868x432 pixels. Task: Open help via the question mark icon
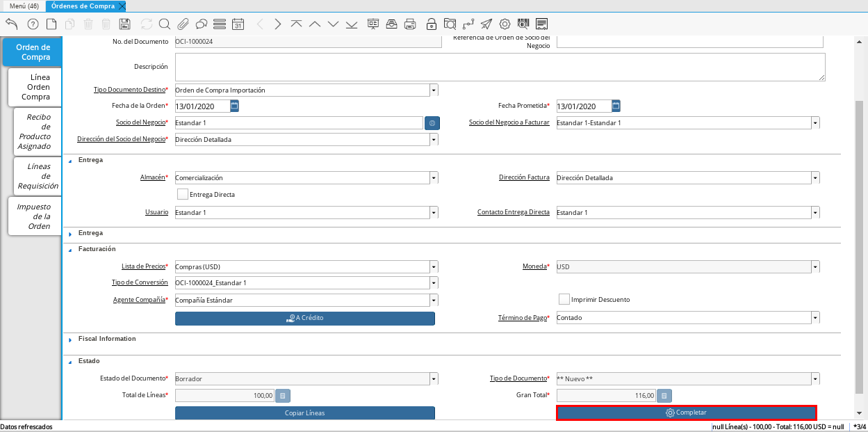(x=33, y=24)
